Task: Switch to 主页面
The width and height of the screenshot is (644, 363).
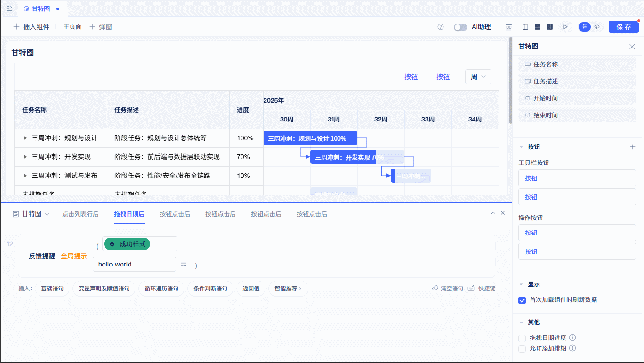Action: click(x=72, y=27)
